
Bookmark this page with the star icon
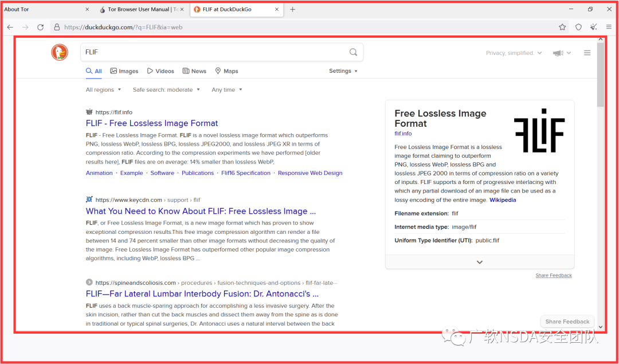point(563,28)
